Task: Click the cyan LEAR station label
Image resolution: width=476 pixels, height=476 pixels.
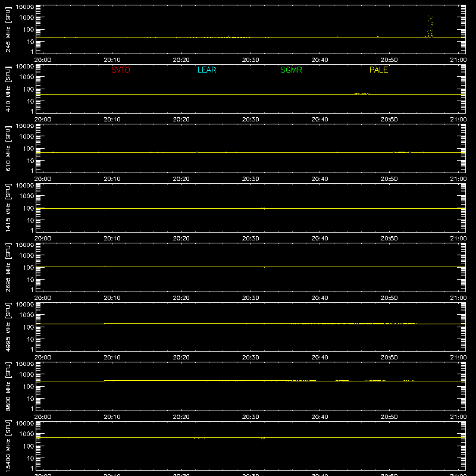Action: pyautogui.click(x=206, y=70)
